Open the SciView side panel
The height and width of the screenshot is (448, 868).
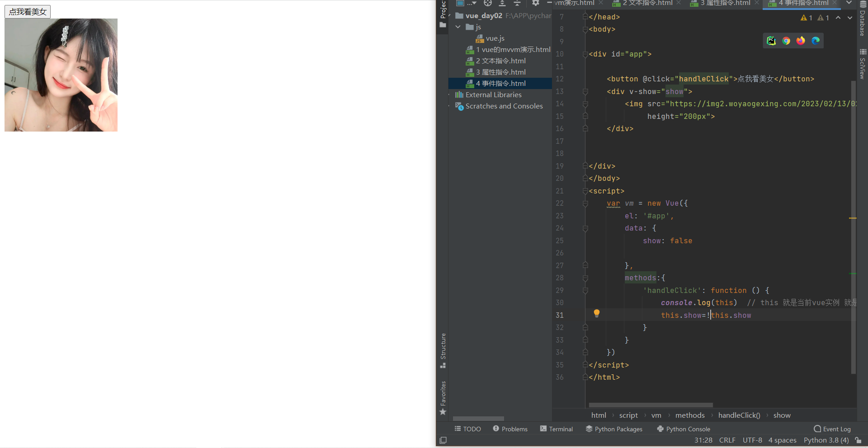[x=862, y=64]
